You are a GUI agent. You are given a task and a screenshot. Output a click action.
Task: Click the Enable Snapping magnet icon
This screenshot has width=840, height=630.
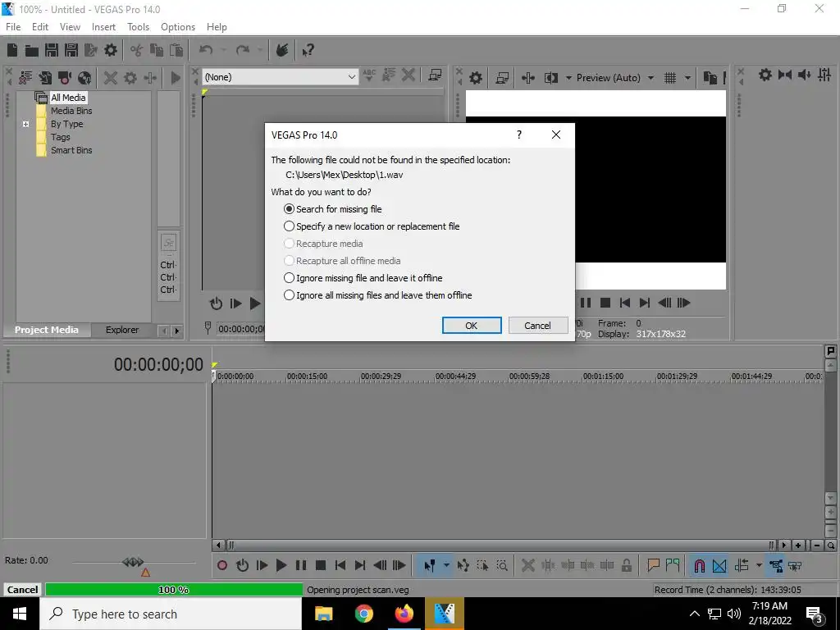click(699, 565)
